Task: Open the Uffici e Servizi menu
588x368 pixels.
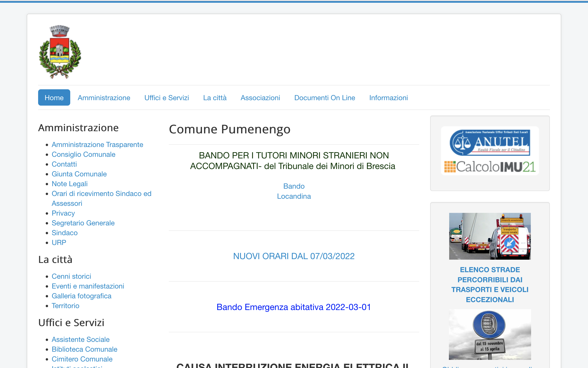Action: [x=167, y=98]
